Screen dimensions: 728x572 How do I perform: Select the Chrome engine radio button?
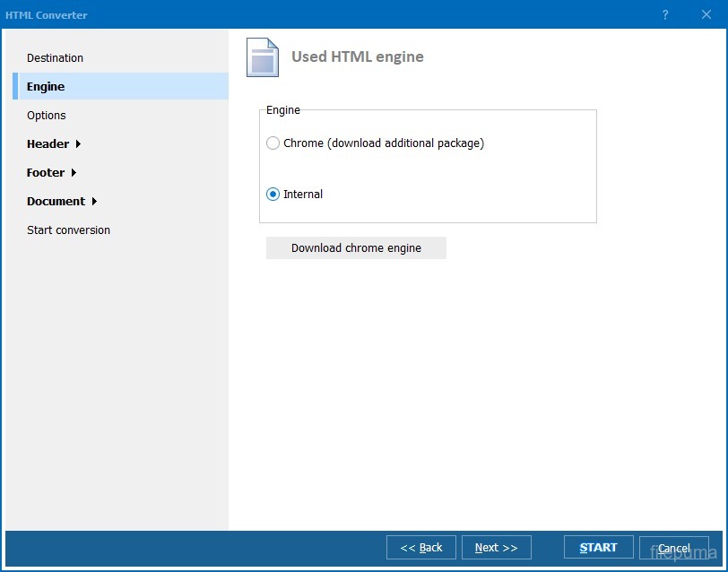click(x=273, y=143)
